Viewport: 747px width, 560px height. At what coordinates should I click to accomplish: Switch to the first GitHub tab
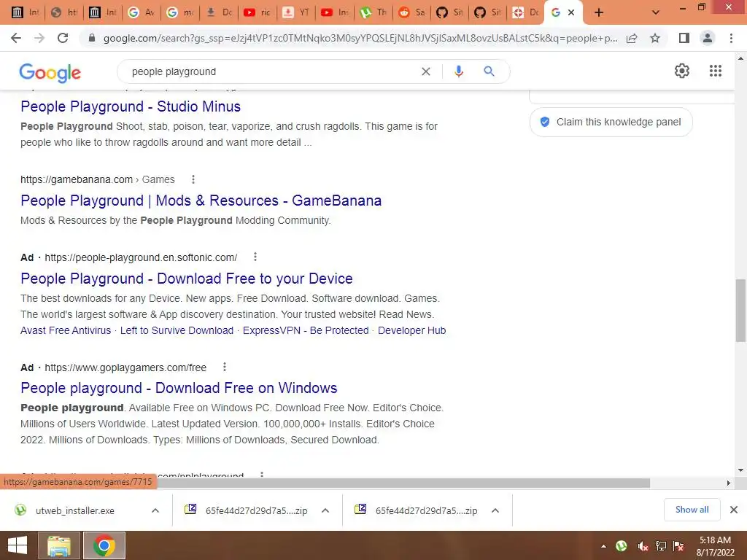click(450, 12)
